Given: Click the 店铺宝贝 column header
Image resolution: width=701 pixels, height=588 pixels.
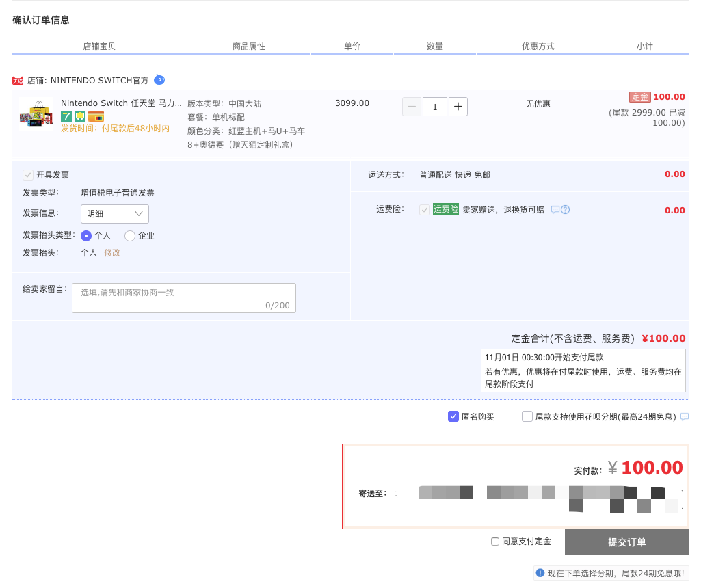Looking at the screenshot, I should point(99,46).
